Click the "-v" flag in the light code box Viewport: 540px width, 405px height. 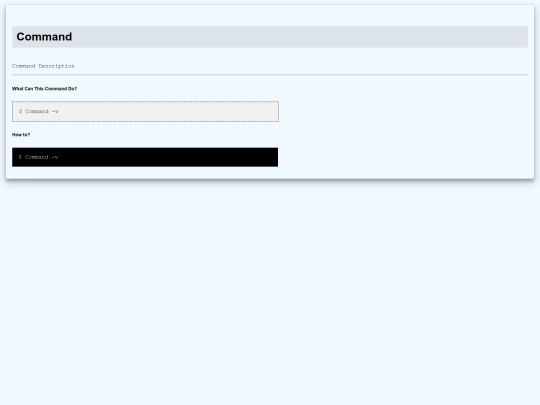pos(55,111)
